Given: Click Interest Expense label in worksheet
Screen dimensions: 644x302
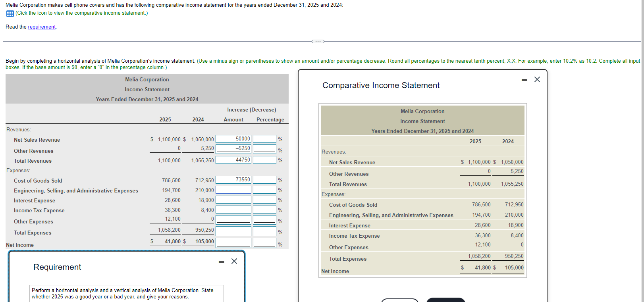Looking at the screenshot, I should 35,200.
